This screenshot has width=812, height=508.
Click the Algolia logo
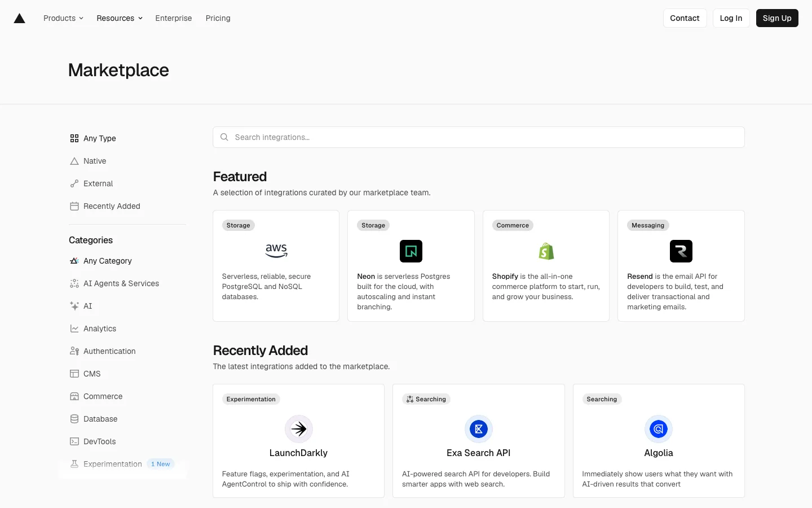(659, 429)
